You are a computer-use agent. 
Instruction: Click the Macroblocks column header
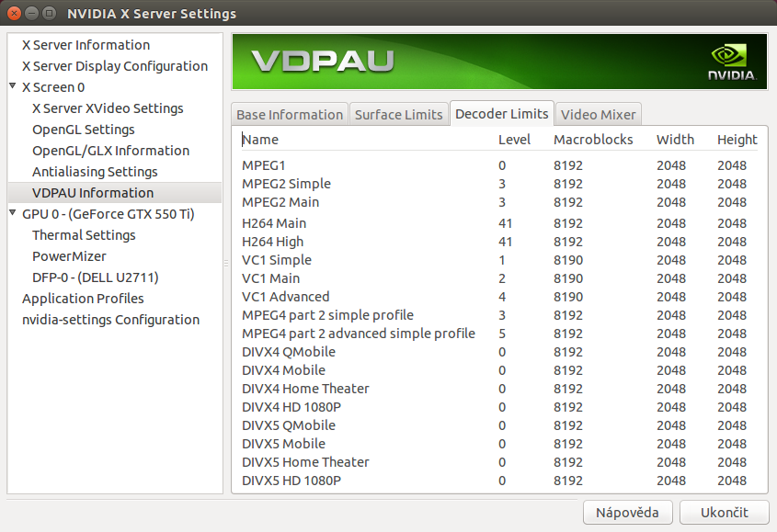pyautogui.click(x=593, y=140)
